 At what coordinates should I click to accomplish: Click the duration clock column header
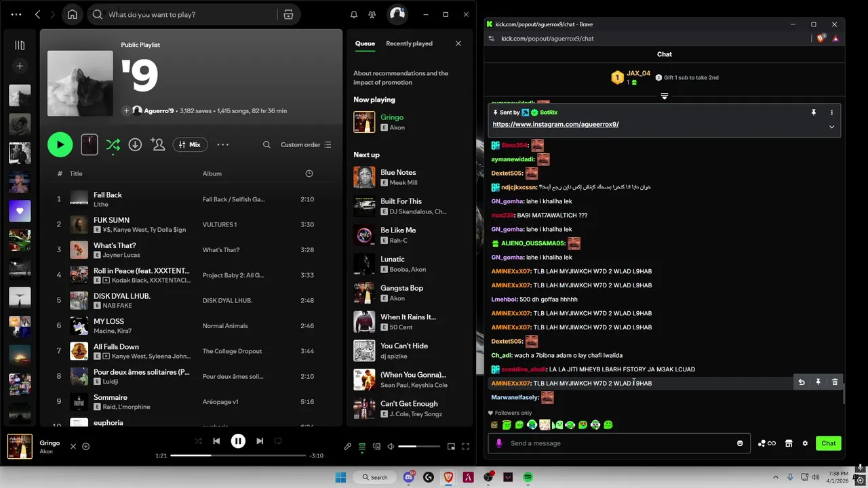309,174
